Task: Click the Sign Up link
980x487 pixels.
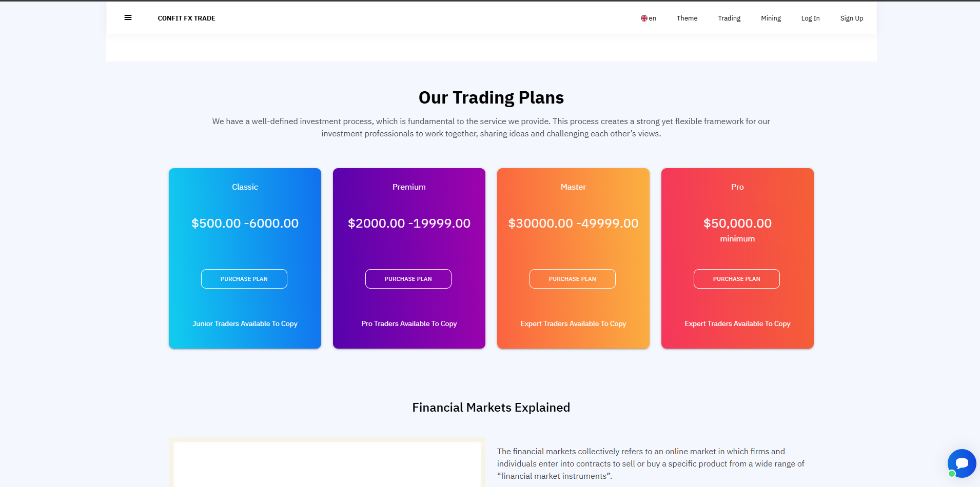Action: 851,18
